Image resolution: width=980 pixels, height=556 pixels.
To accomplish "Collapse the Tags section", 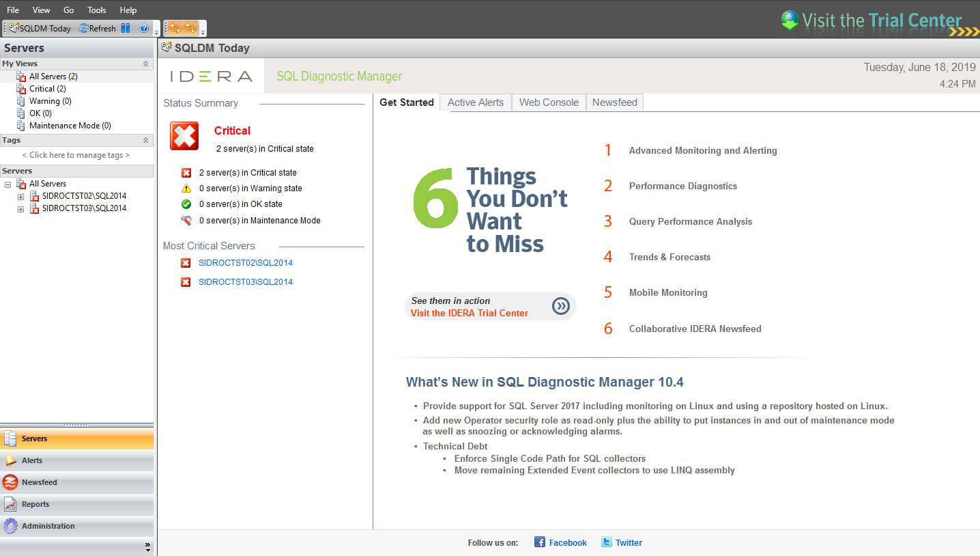I will point(145,140).
